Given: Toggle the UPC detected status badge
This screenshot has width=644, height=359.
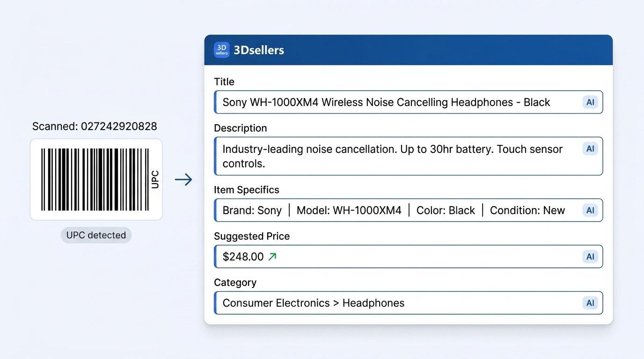Looking at the screenshot, I should (96, 235).
